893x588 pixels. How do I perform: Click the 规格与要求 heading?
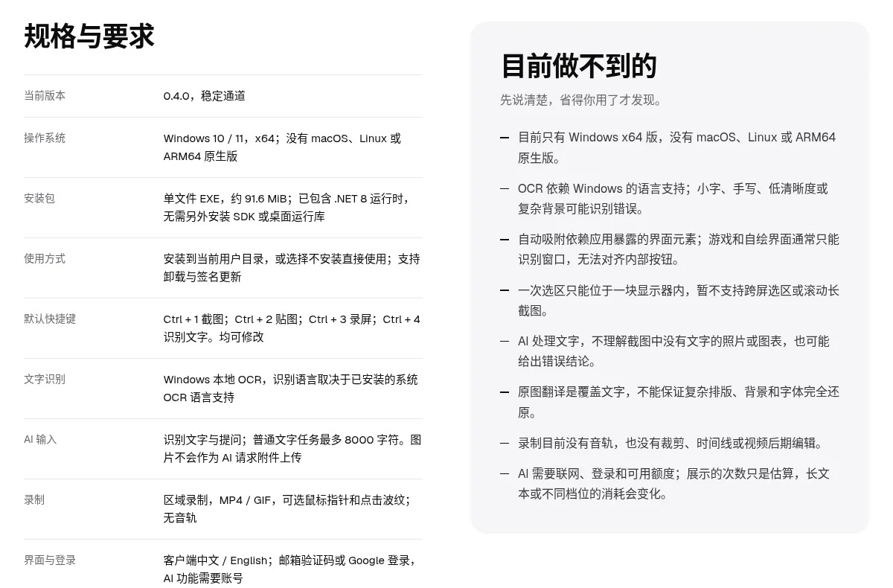tap(89, 36)
